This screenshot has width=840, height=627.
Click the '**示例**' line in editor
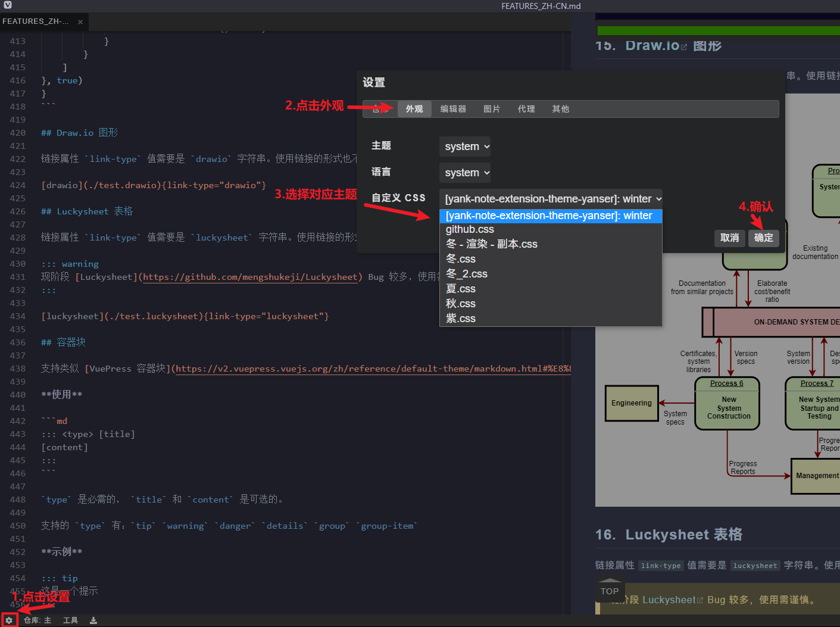click(x=62, y=552)
